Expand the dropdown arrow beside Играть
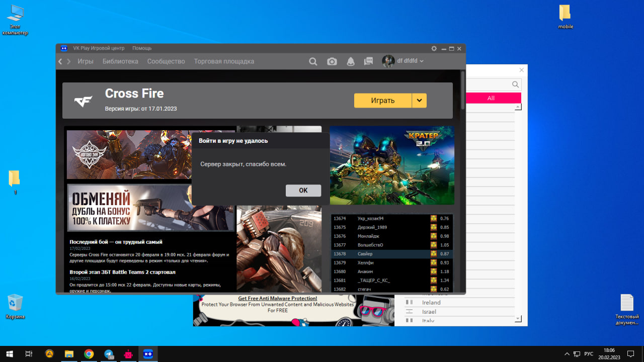 click(x=419, y=101)
